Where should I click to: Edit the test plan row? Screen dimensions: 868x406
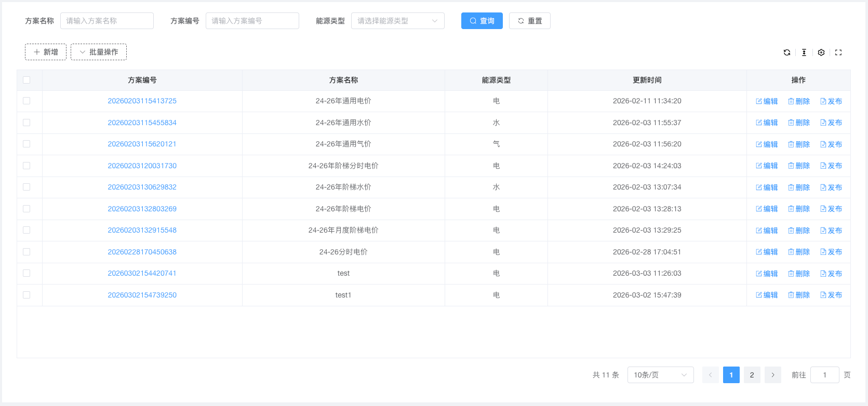point(767,274)
